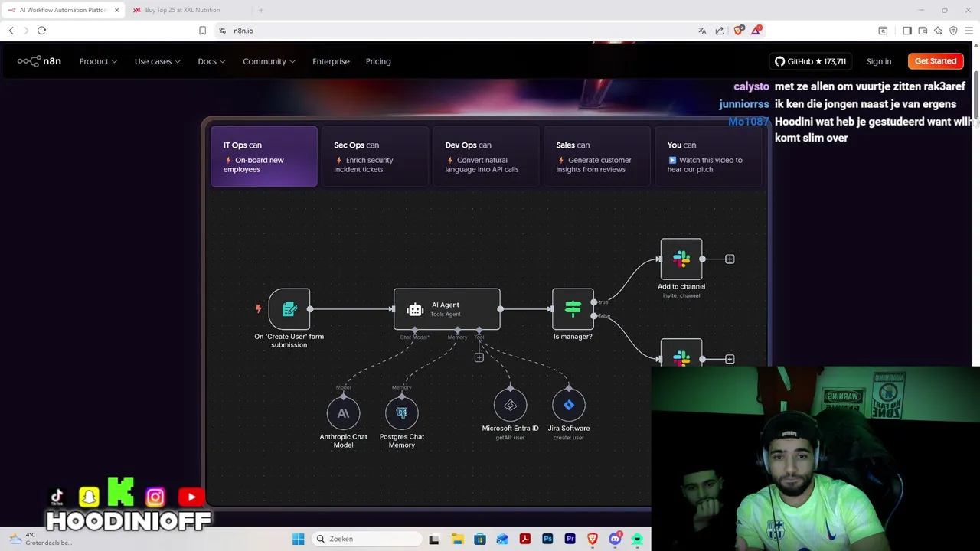This screenshot has width=980, height=551.
Task: Expand the Docs dropdown menu
Action: click(211, 61)
